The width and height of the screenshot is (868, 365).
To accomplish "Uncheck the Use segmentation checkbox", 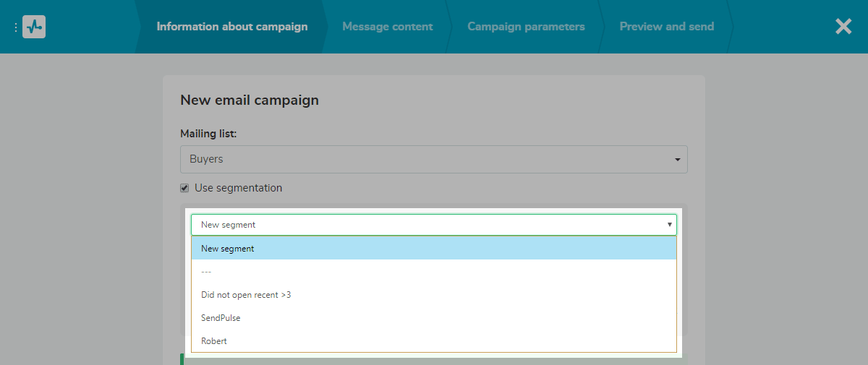I will click(184, 188).
